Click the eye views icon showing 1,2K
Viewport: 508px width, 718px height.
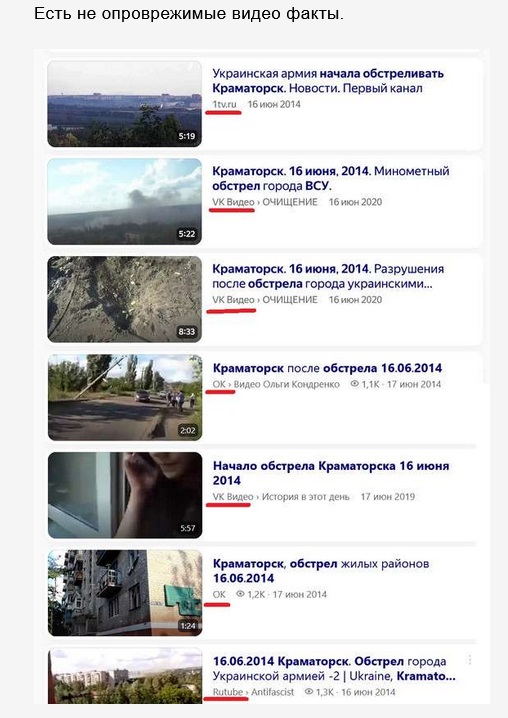(240, 594)
